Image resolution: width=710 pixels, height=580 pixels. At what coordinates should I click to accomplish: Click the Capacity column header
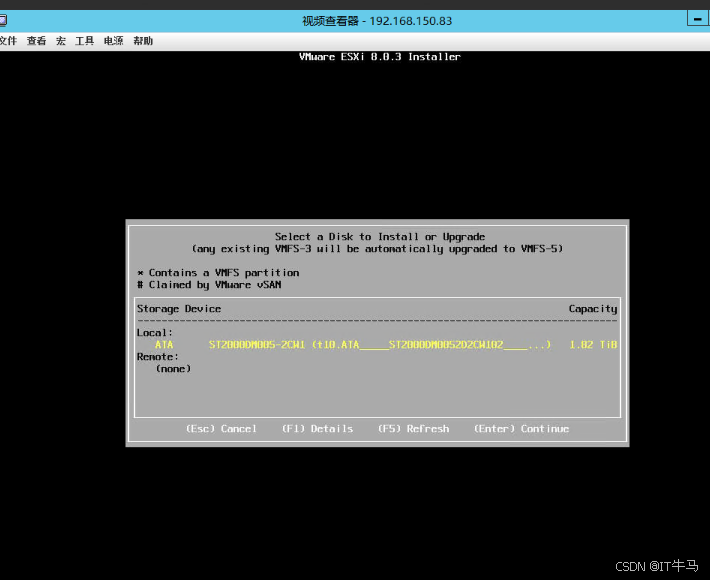point(593,309)
